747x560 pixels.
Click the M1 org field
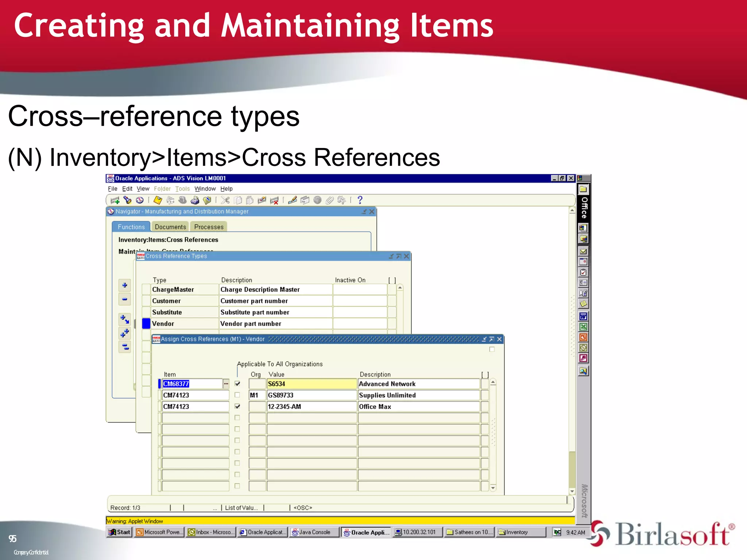pyautogui.click(x=257, y=395)
